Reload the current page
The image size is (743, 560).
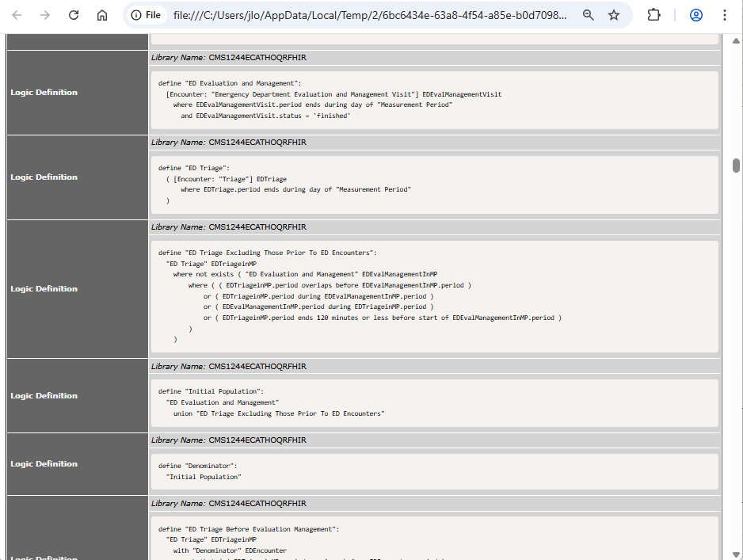tap(74, 15)
